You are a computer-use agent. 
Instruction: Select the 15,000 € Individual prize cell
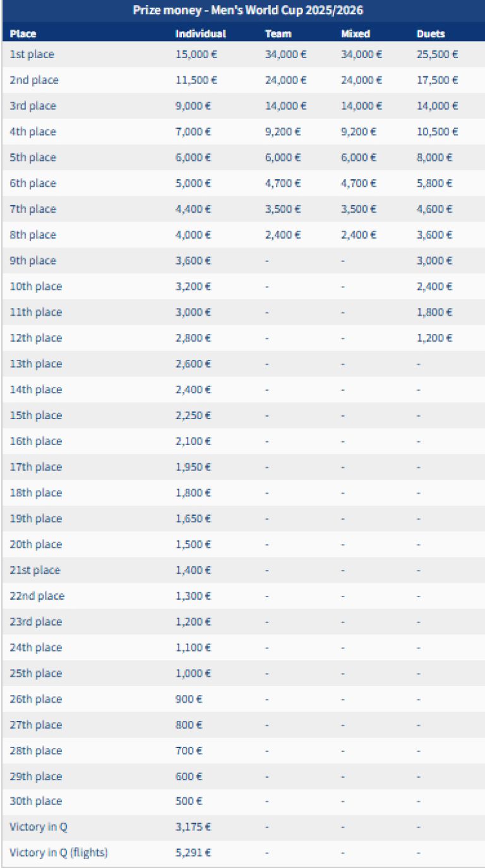pos(196,54)
